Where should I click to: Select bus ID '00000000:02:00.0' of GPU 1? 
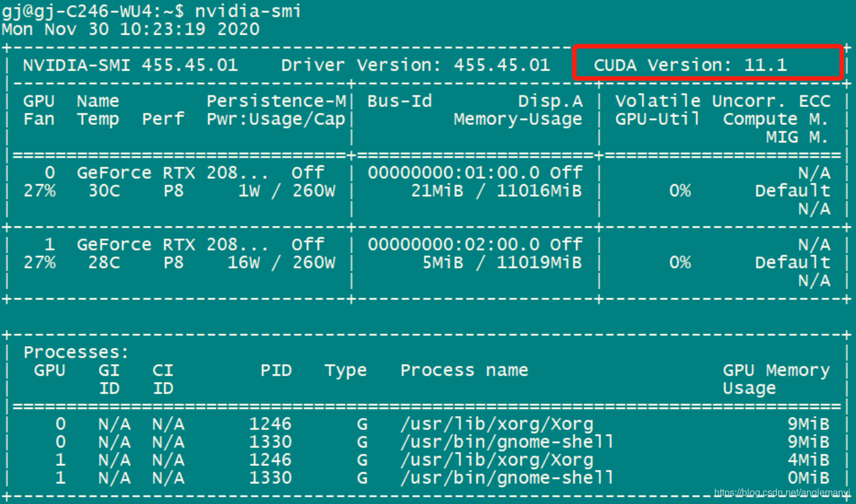[x=453, y=244]
